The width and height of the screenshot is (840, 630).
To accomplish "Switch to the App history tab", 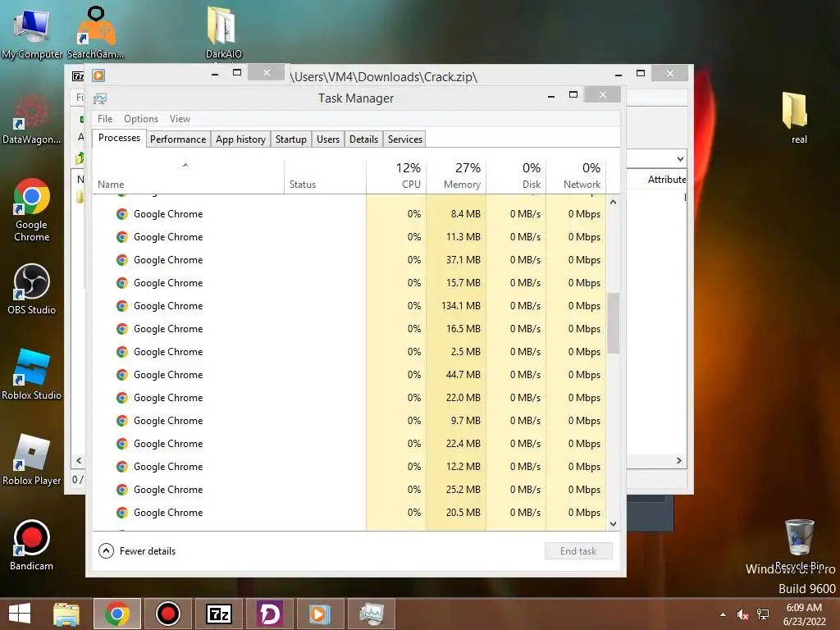I will tap(240, 139).
